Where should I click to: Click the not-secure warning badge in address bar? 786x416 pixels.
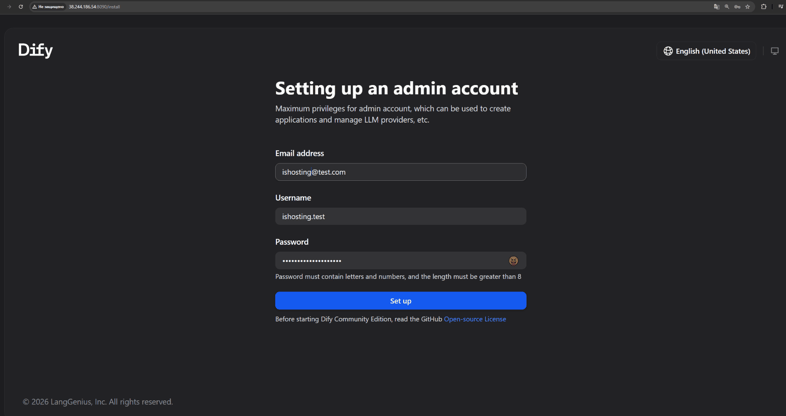coord(49,7)
